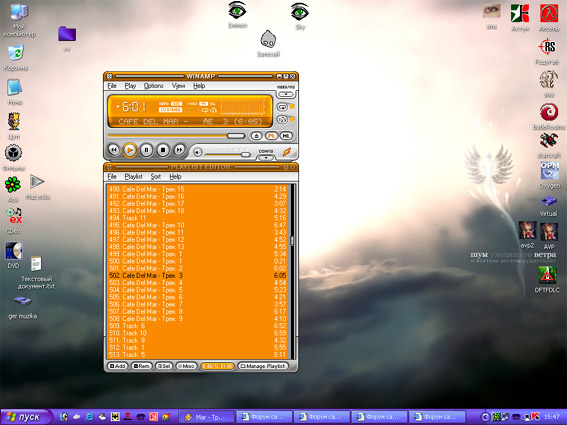Toggle the ML media library button
The image size is (567, 425).
(286, 136)
